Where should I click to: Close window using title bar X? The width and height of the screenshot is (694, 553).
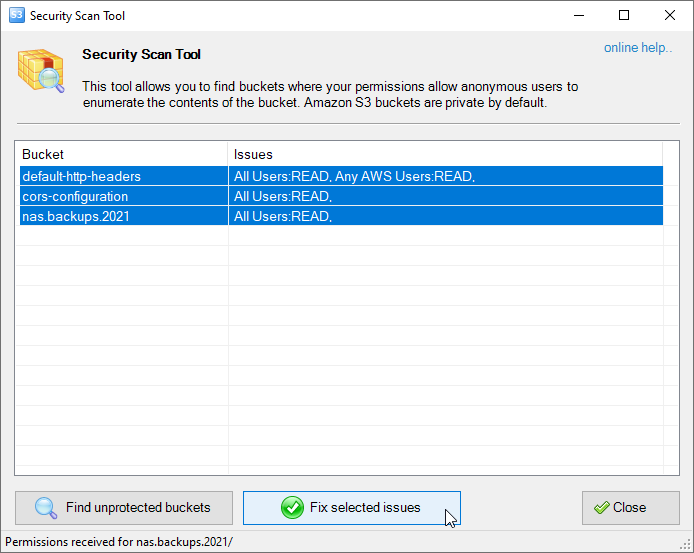[670, 15]
